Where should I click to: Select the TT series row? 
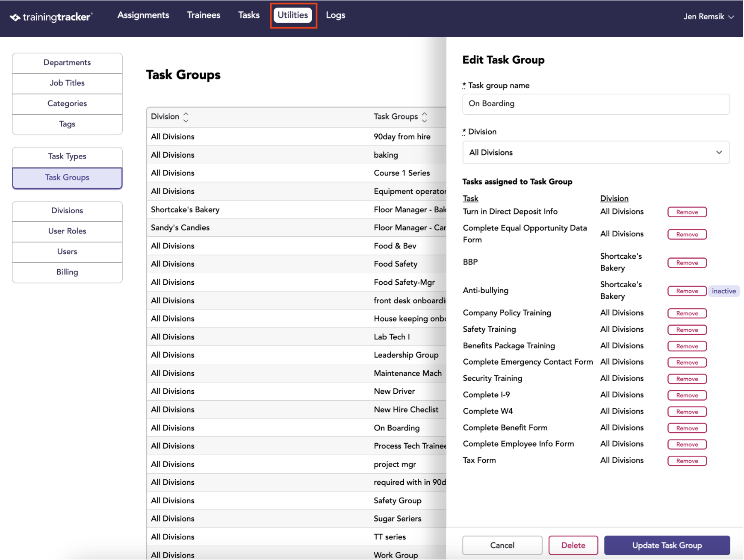point(296,537)
